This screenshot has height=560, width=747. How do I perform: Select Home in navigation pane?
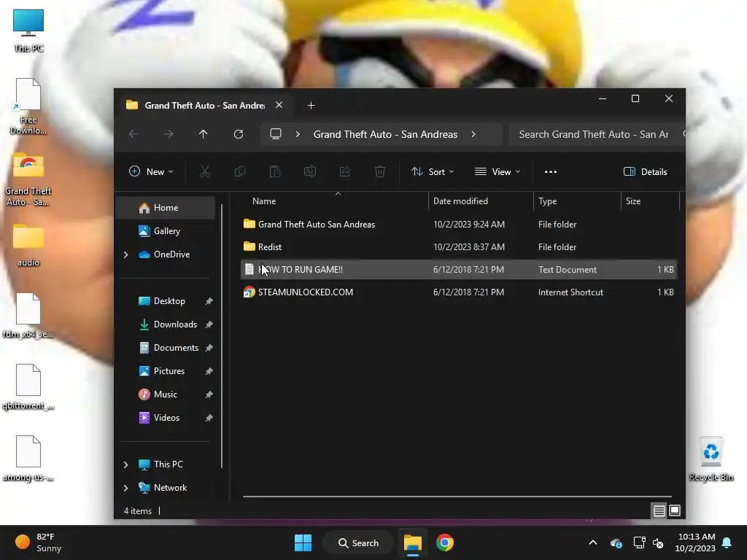click(x=166, y=208)
